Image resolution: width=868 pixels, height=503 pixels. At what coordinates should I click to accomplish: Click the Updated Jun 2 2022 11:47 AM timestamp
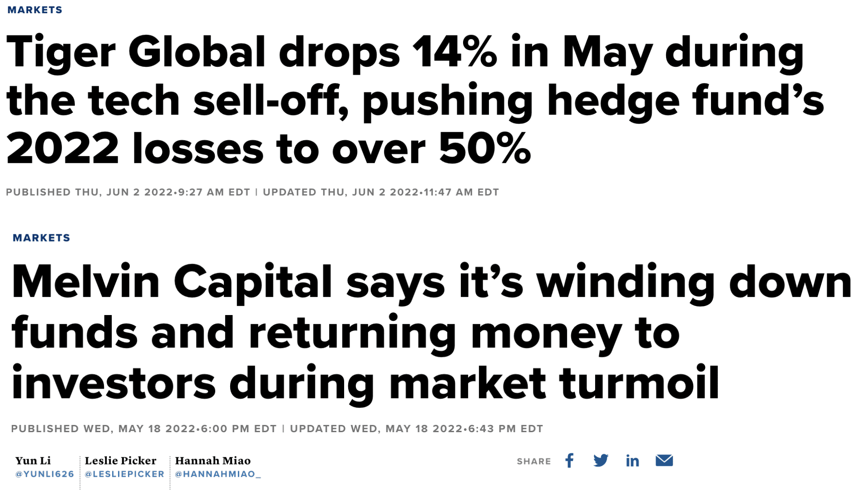click(381, 192)
